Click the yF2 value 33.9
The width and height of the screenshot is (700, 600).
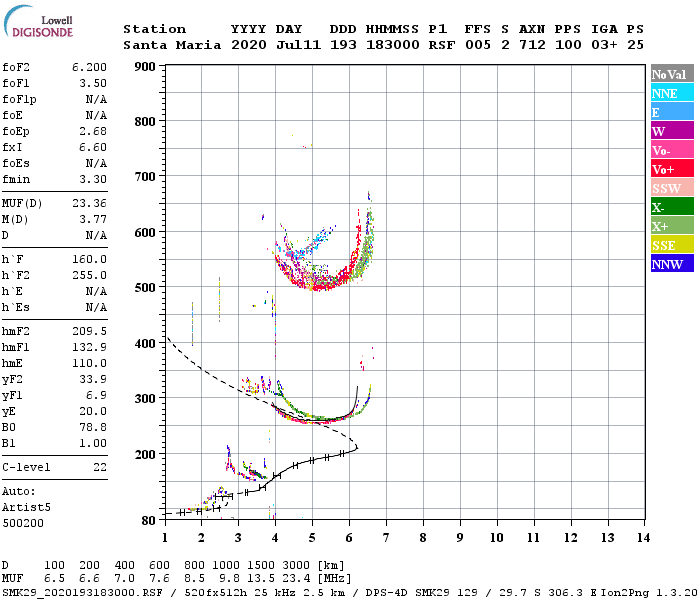pyautogui.click(x=93, y=379)
